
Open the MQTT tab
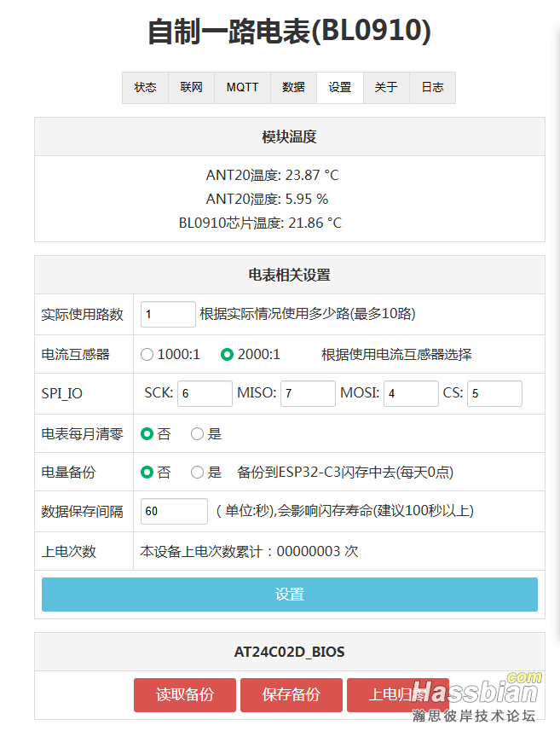pyautogui.click(x=242, y=87)
